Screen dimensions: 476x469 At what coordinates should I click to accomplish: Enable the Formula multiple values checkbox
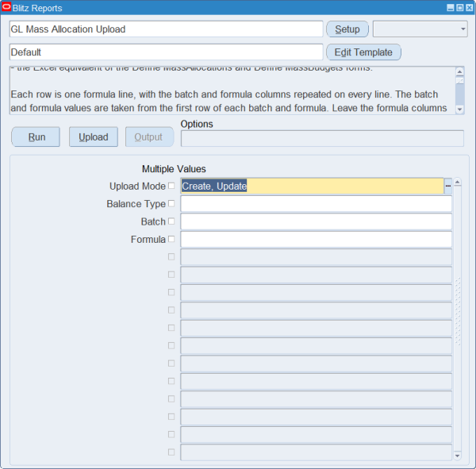pos(171,239)
